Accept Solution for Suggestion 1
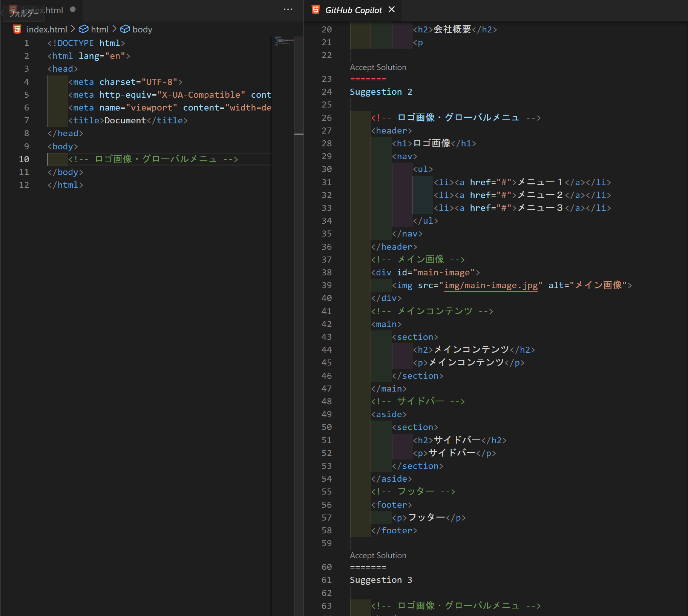The image size is (688, 616). (378, 67)
